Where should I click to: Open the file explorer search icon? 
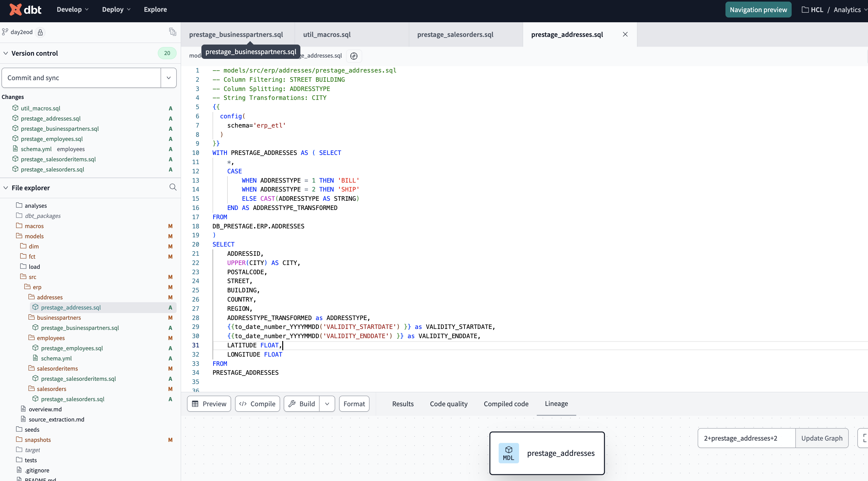[173, 187]
